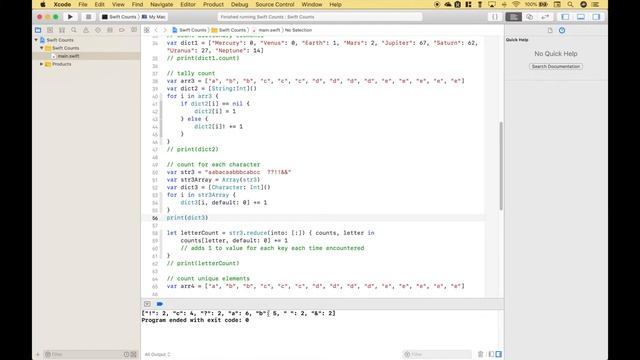Toggle the Inspectors pane visibility

[x=596, y=17]
